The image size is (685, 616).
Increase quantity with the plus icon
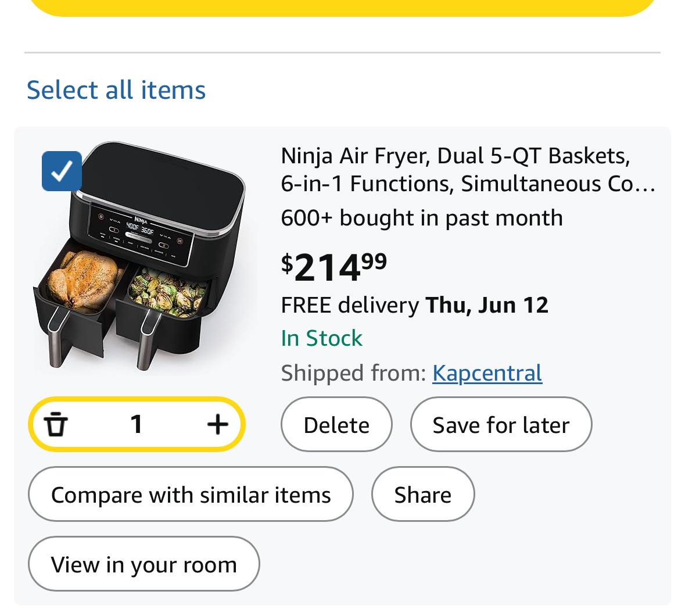[217, 424]
